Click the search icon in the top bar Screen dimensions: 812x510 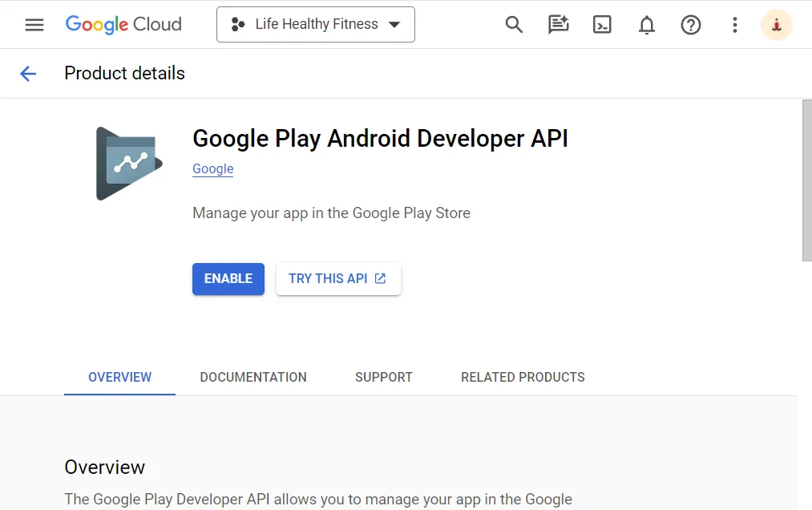click(x=514, y=25)
